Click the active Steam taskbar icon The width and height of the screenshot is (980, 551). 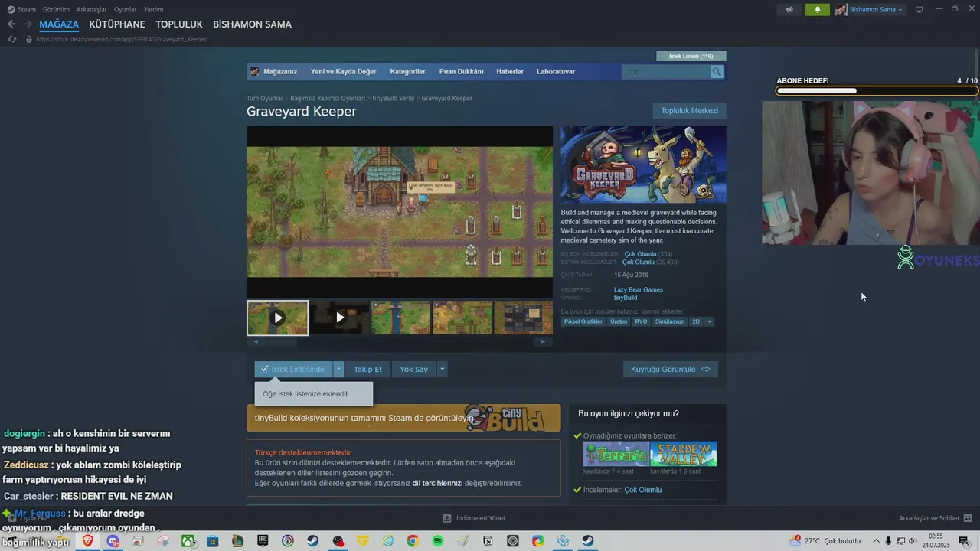tap(588, 541)
